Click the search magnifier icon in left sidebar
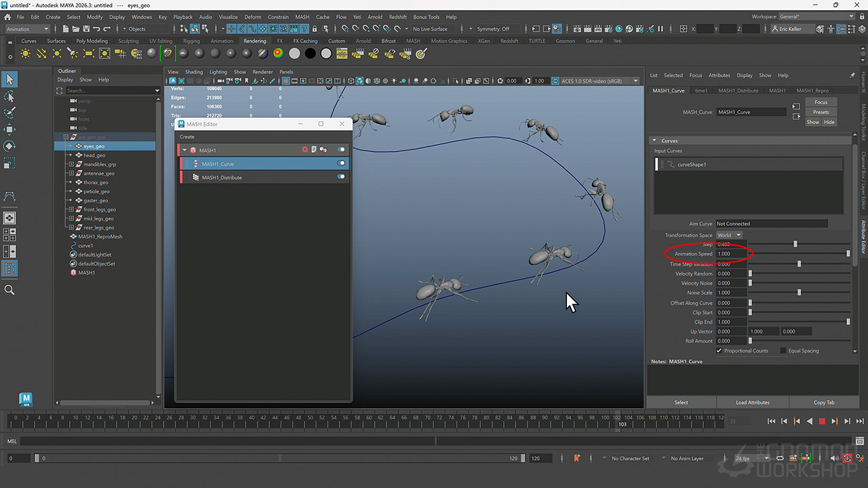The image size is (868, 488). [x=9, y=289]
